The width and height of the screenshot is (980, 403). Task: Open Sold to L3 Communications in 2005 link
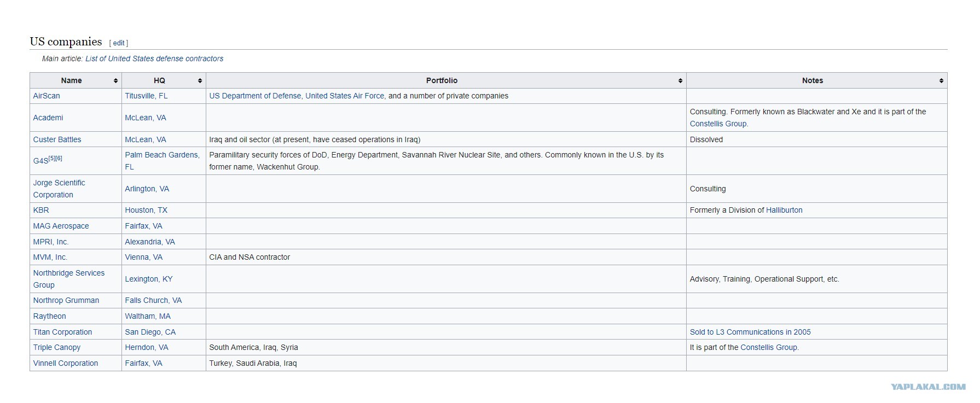tap(750, 332)
